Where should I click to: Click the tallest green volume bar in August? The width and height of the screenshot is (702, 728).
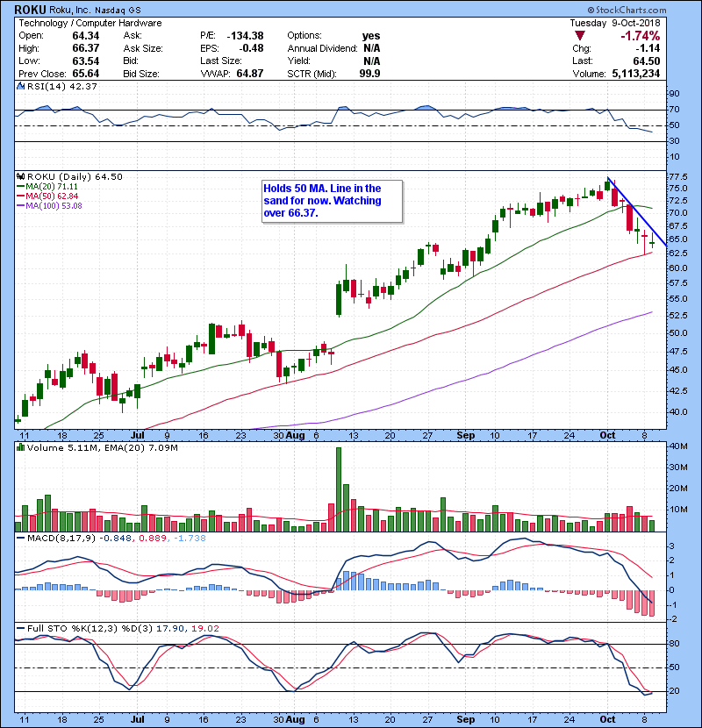pos(338,489)
